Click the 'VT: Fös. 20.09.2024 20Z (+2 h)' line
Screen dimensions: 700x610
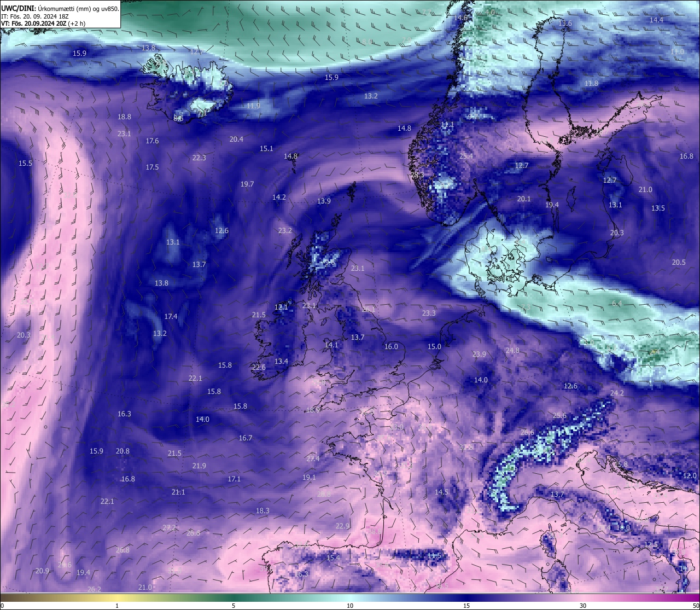(43, 24)
